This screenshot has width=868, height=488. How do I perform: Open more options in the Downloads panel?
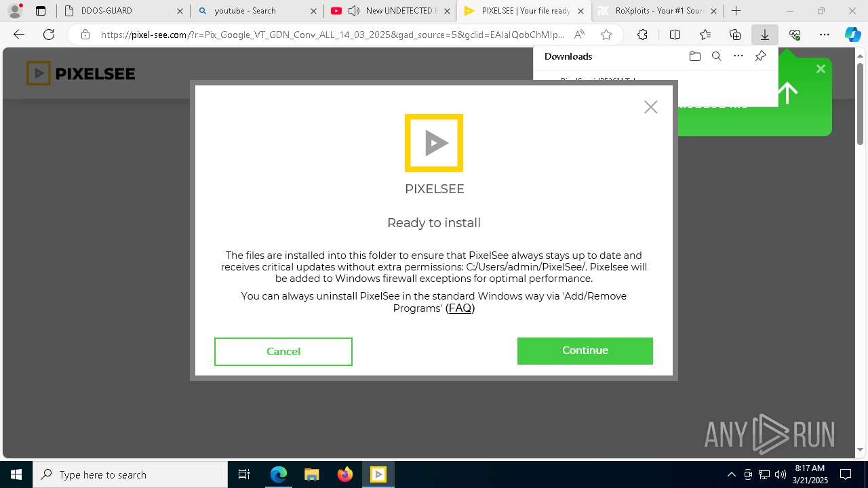pyautogui.click(x=738, y=56)
